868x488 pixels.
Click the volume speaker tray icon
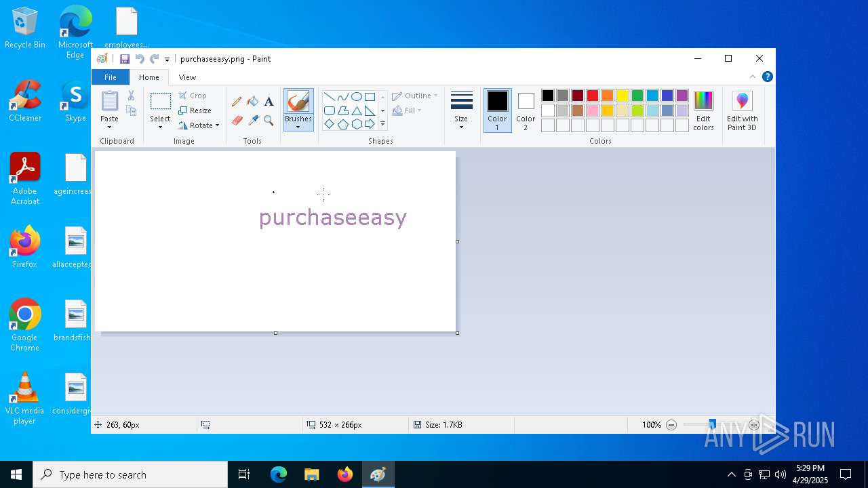[x=781, y=474]
